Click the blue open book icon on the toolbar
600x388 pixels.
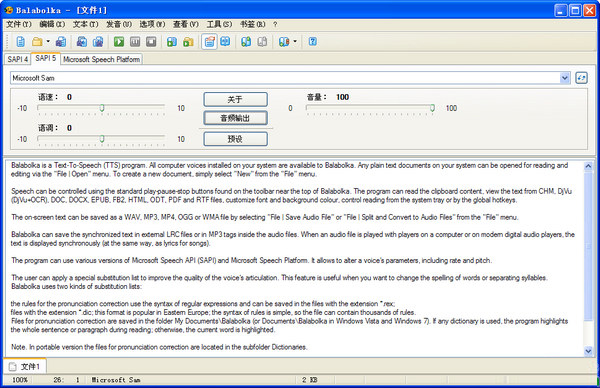point(225,41)
